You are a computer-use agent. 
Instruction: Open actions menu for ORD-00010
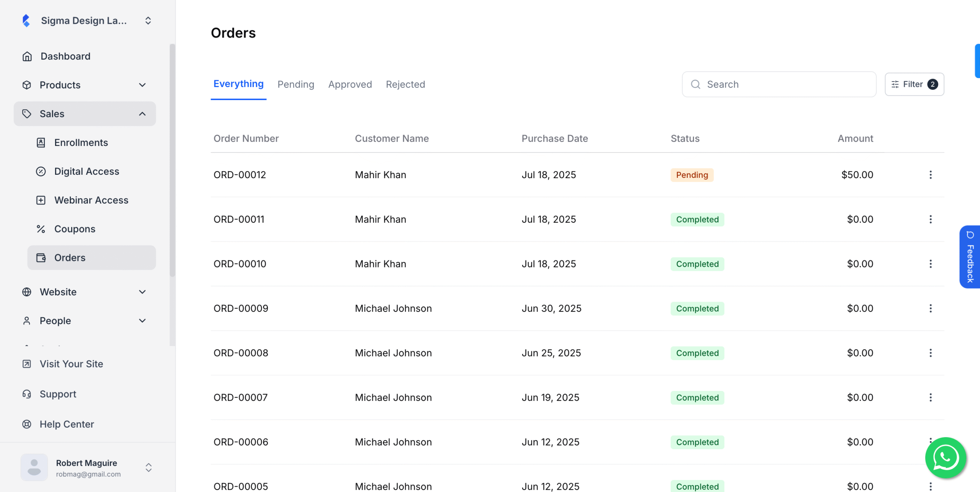931,264
